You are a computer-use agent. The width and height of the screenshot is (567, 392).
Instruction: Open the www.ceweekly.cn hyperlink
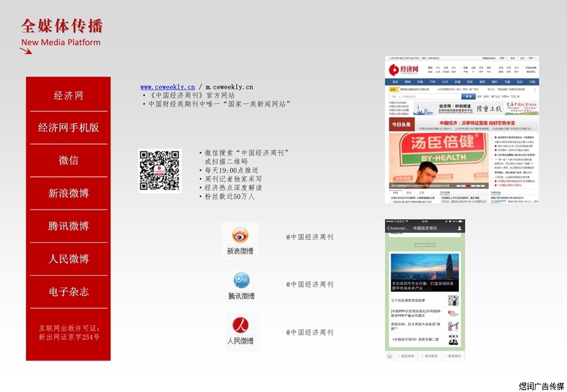coord(168,87)
